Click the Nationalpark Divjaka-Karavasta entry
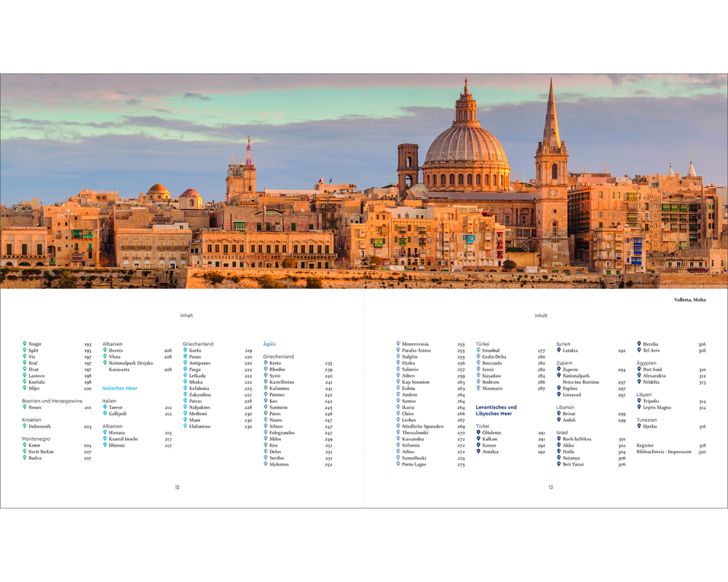Viewport: 728px width, 582px height. (131, 366)
